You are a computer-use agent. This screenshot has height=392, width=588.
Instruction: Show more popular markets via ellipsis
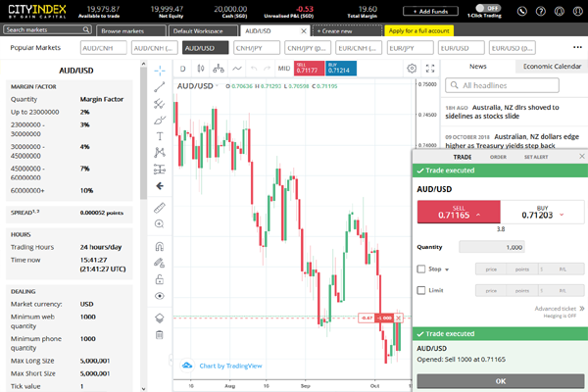(577, 47)
